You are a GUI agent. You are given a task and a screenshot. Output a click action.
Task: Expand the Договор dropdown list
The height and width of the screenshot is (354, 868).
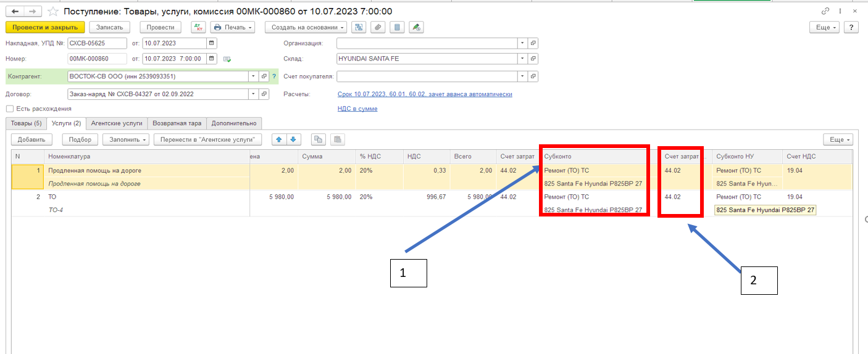253,94
